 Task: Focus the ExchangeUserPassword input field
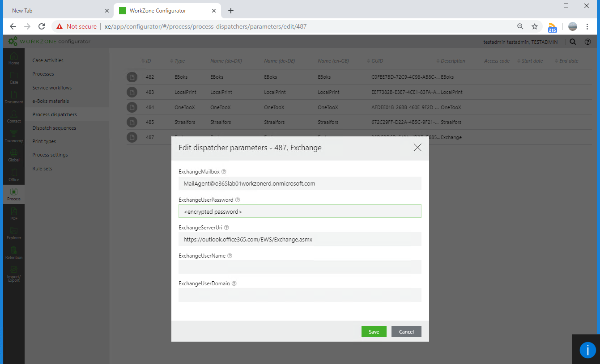[x=300, y=211]
